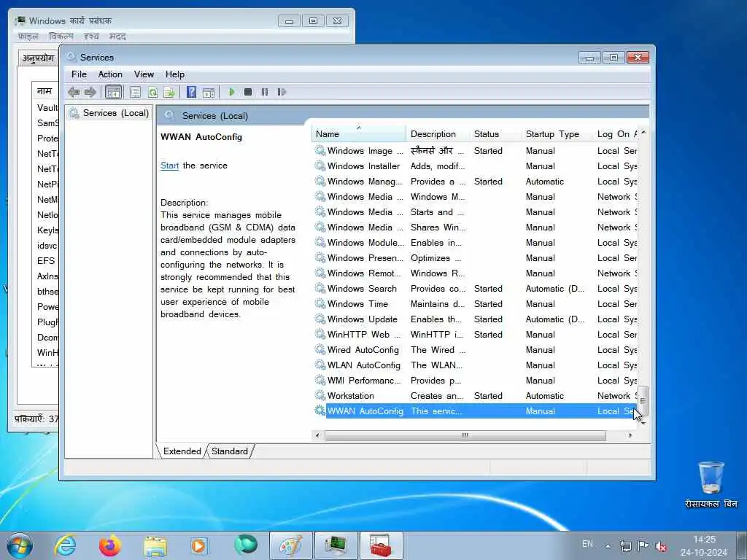This screenshot has width=747, height=560.
Task: Click the Start link for WWAN AutoConfig
Action: tap(169, 166)
